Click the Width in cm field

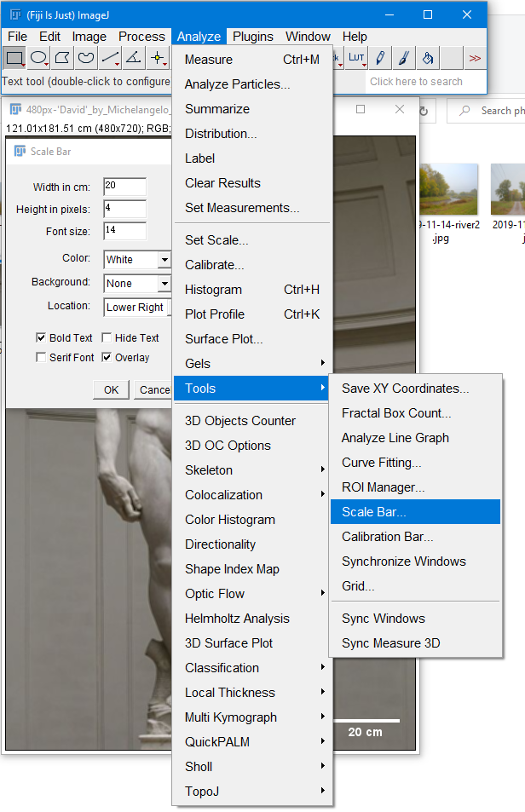[x=124, y=187]
